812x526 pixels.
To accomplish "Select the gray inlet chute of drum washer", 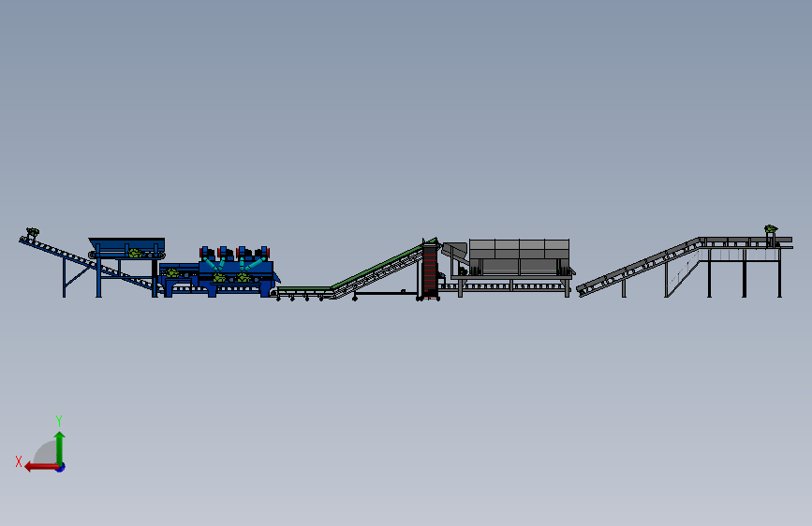I will tap(454, 251).
